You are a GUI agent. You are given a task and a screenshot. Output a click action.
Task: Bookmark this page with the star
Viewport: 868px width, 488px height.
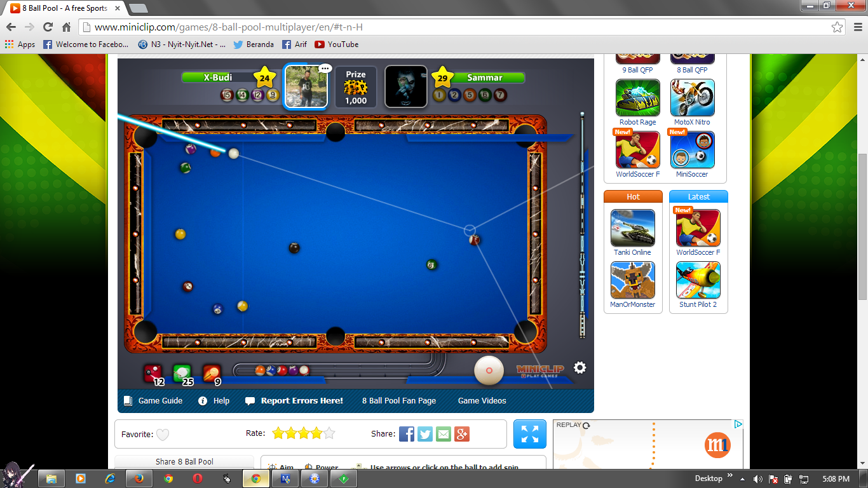837,27
